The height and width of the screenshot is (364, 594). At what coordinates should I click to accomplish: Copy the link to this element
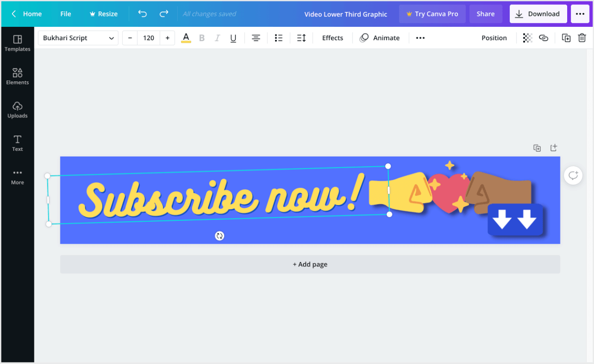click(x=544, y=38)
